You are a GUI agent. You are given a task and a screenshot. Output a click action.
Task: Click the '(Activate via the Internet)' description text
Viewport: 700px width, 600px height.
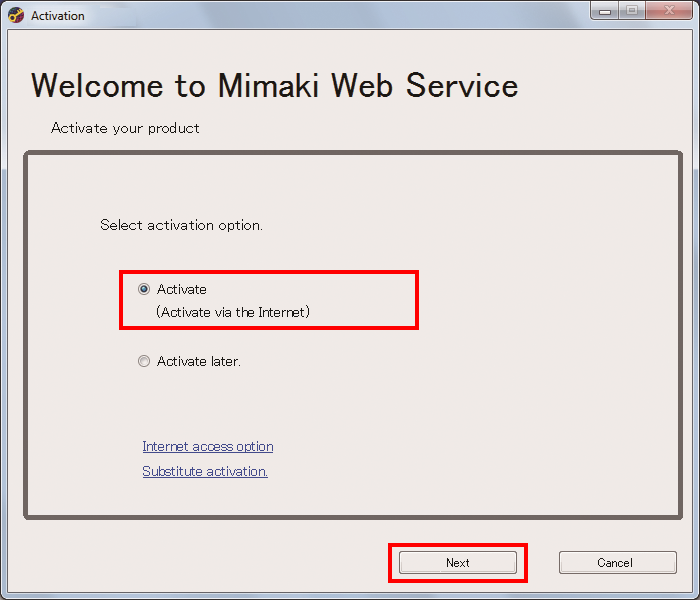pyautogui.click(x=233, y=312)
